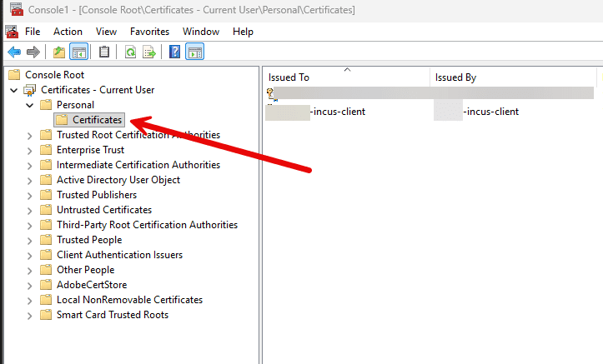Screen dimensions: 603x364
Task: Expand the Trusted Publishers folder
Action: click(x=30, y=196)
